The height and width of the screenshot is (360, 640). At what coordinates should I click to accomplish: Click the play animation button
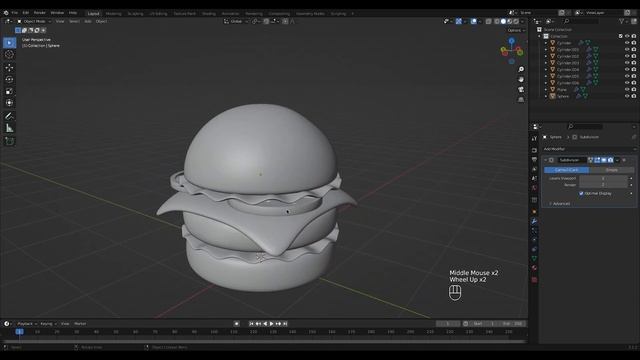[x=271, y=324]
